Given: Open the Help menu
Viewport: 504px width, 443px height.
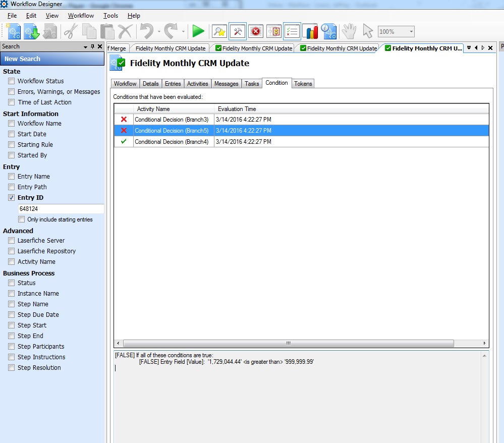Looking at the screenshot, I should (134, 16).
